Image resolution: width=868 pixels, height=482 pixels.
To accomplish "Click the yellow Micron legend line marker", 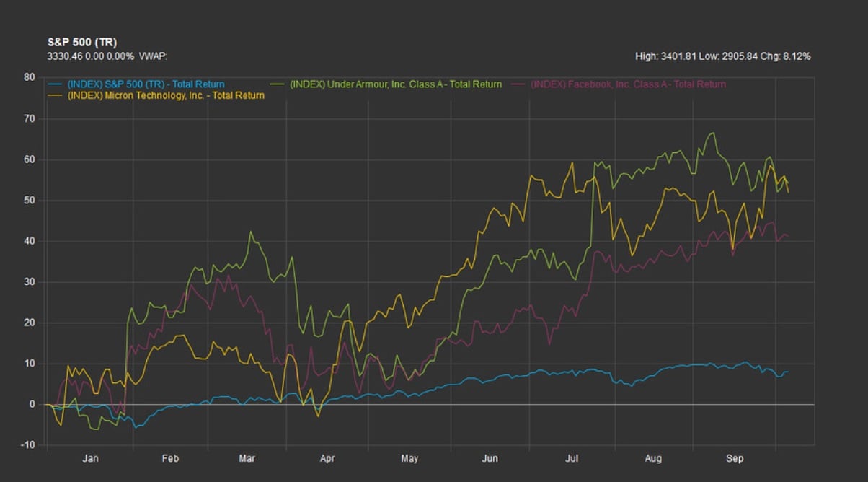I will (56, 95).
